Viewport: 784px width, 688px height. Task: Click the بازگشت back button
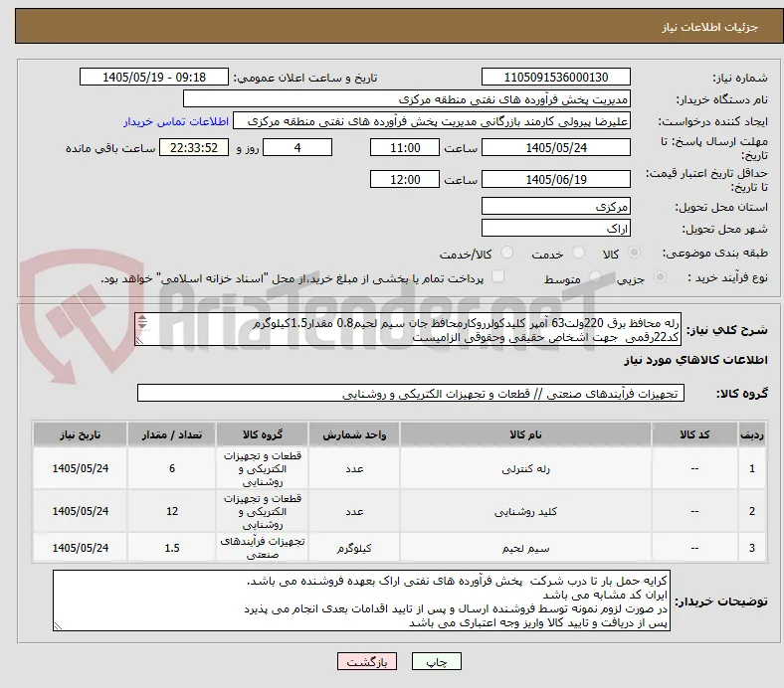(x=367, y=661)
